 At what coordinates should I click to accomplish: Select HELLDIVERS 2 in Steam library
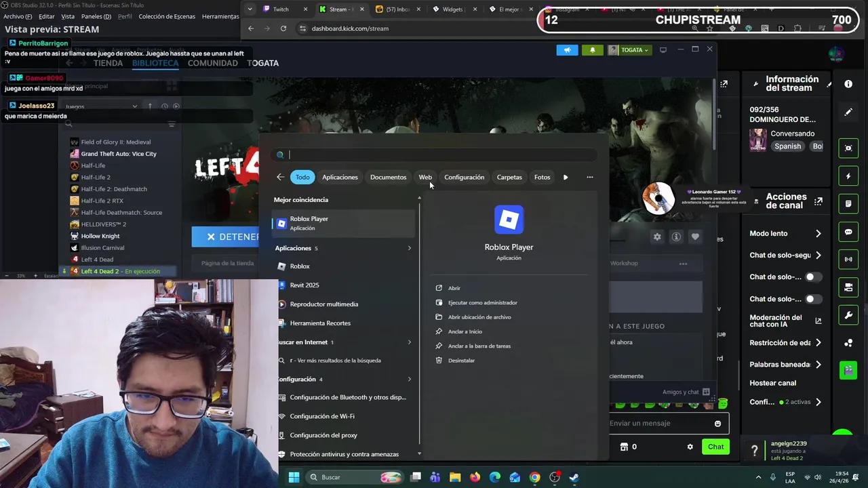click(103, 224)
